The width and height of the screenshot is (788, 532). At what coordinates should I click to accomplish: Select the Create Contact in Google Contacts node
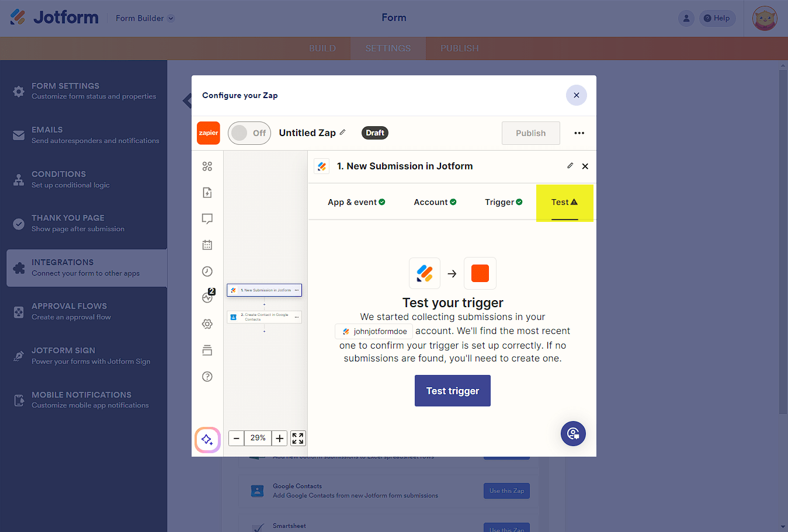coord(264,317)
